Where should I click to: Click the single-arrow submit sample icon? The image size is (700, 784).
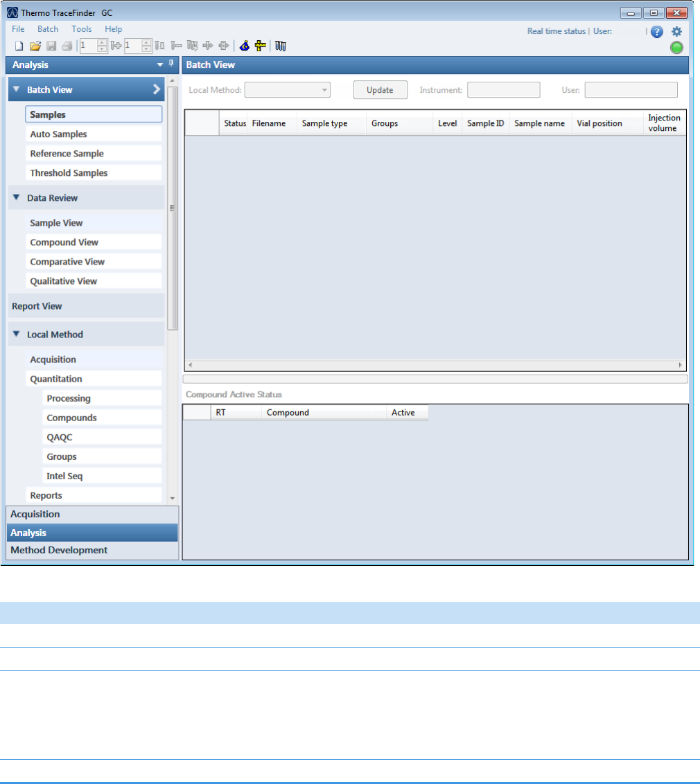(x=208, y=46)
